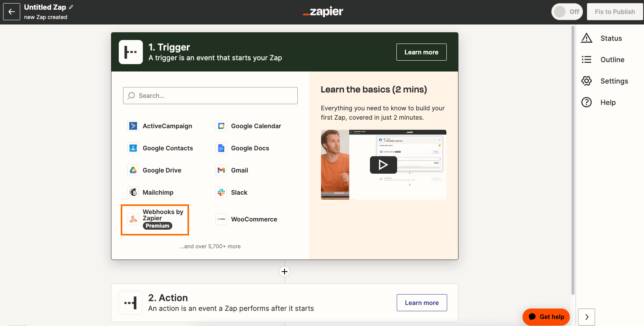Click the Slack label
Screen dimensions: 644x326
[239, 192]
